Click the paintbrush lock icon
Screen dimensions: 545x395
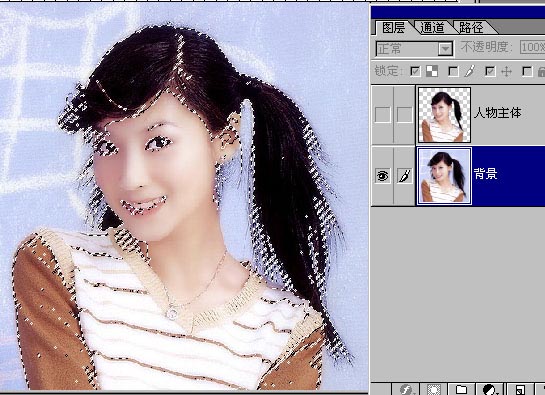point(470,72)
